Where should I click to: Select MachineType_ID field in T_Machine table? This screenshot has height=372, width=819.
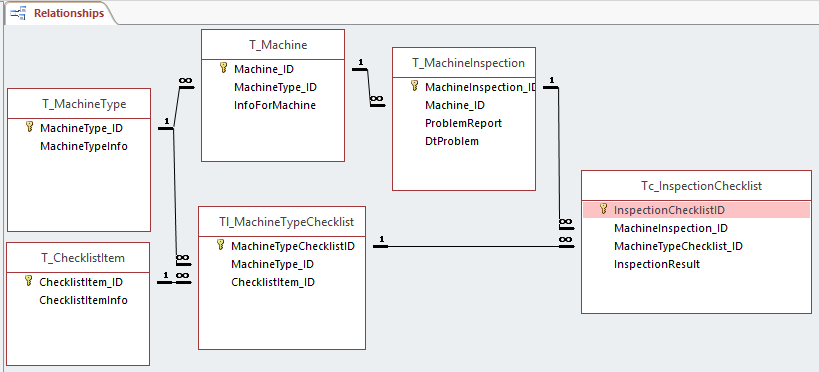click(x=275, y=87)
